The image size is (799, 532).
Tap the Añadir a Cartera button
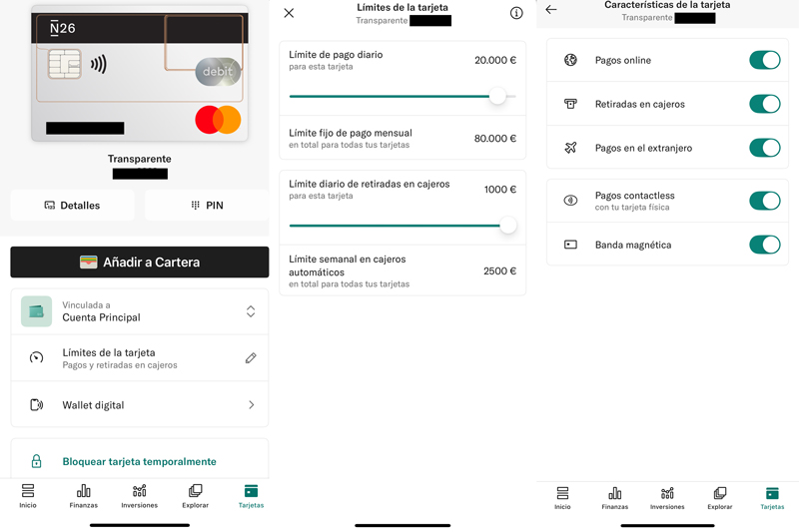tap(140, 263)
